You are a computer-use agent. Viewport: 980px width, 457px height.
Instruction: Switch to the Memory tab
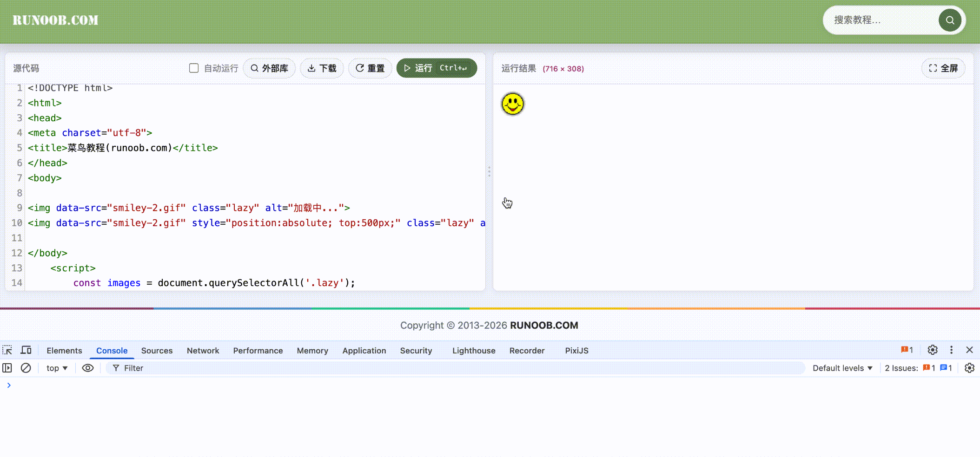coord(312,351)
